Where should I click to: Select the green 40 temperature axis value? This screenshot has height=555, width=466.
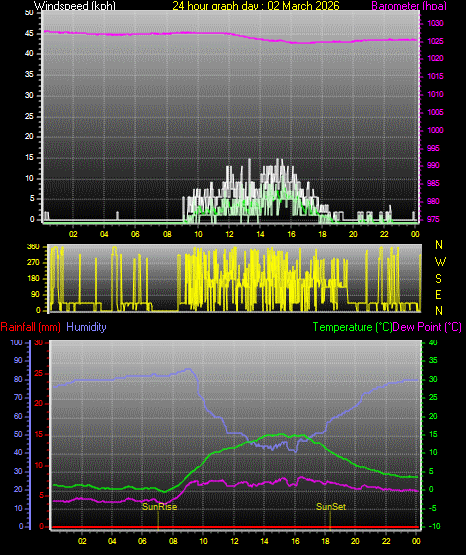(x=433, y=343)
